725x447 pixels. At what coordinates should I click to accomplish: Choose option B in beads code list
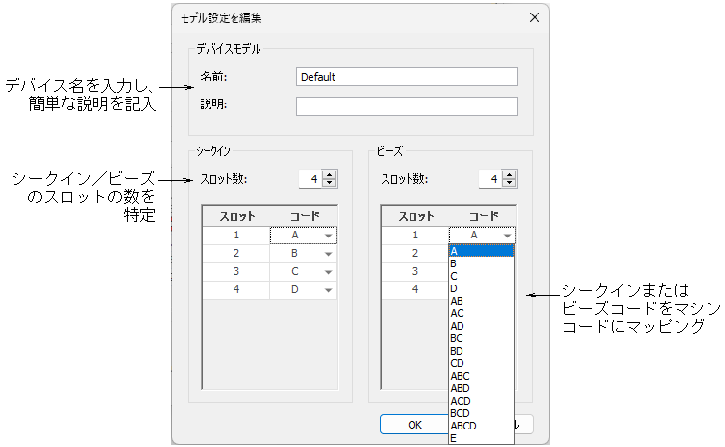click(x=481, y=263)
